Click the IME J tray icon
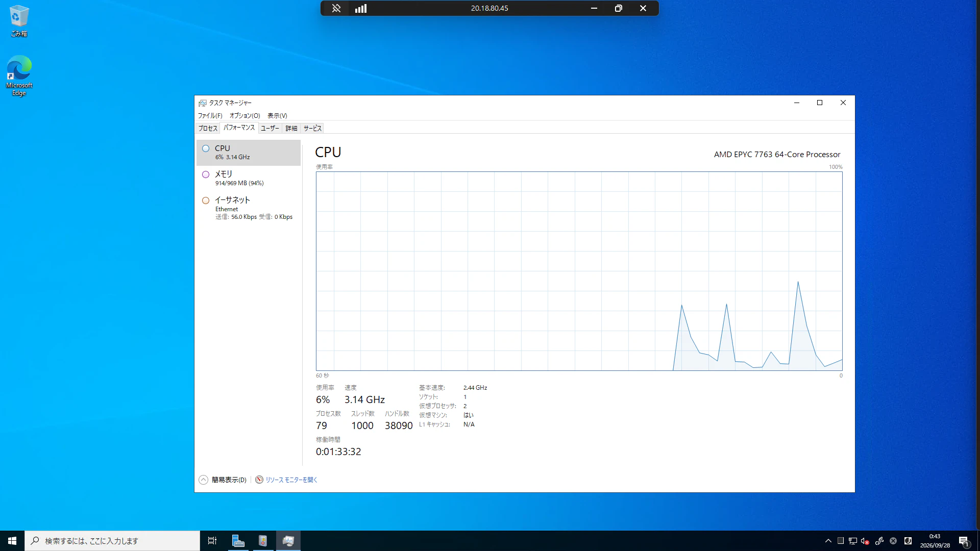The height and width of the screenshot is (551, 980). 908,541
